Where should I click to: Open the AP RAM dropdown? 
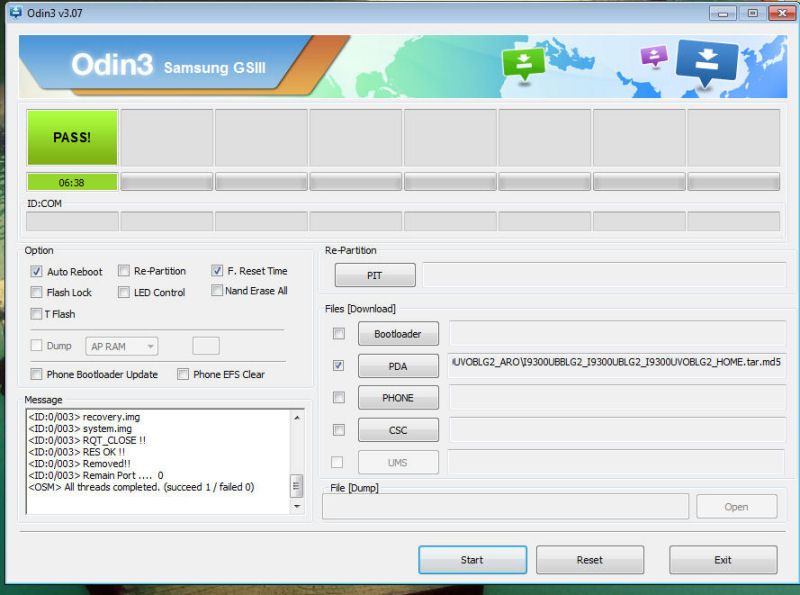pos(122,346)
